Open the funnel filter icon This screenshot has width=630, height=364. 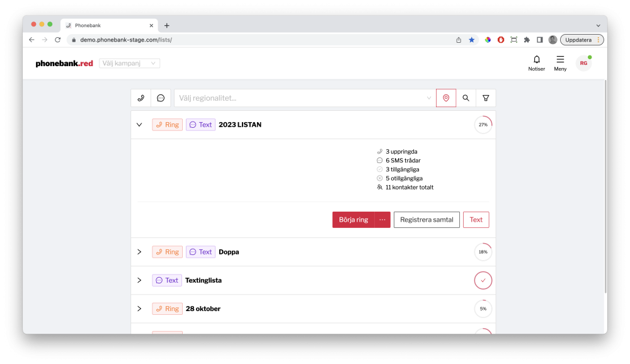[x=486, y=98]
